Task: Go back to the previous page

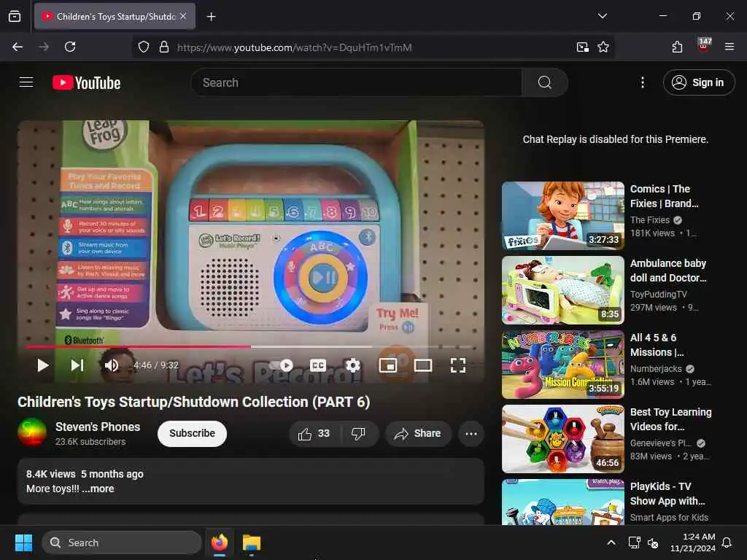Action: pyautogui.click(x=18, y=47)
